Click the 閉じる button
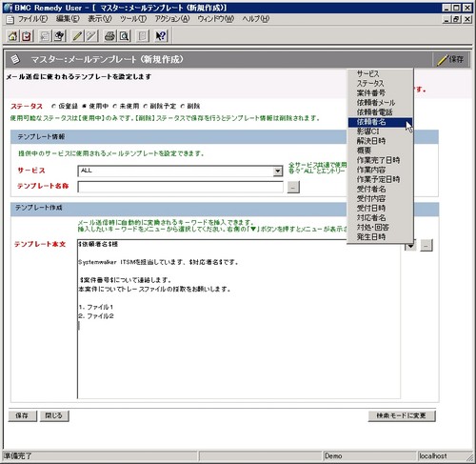 pos(54,415)
